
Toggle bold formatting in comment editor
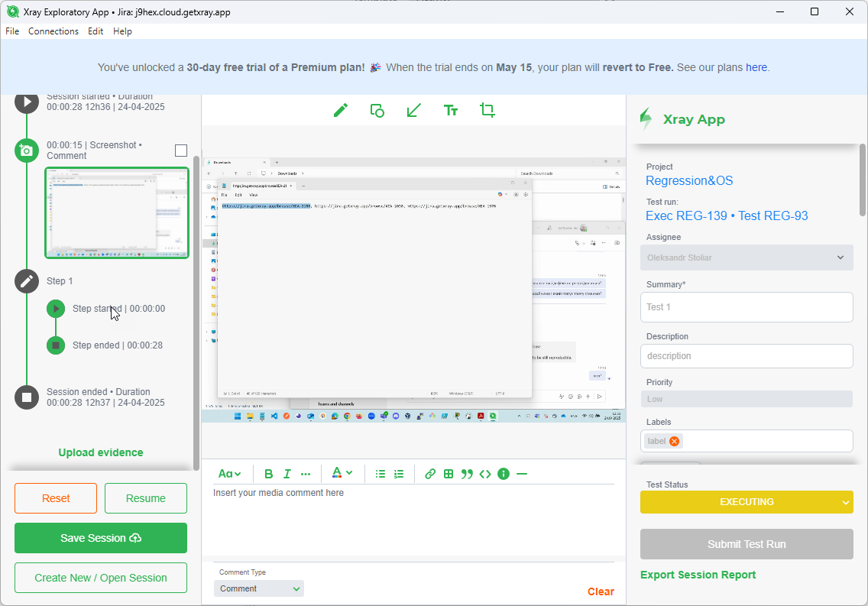pyautogui.click(x=268, y=474)
